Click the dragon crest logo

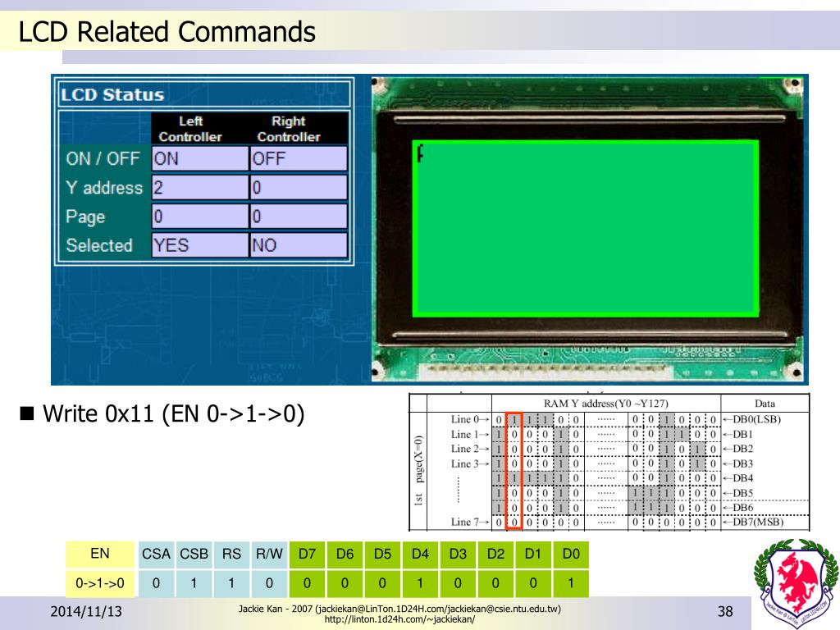(797, 584)
